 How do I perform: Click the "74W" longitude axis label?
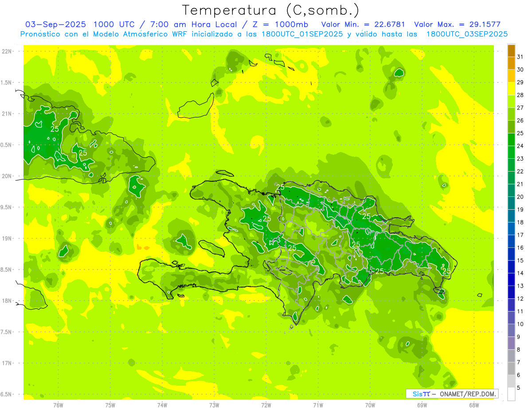pyautogui.click(x=162, y=405)
